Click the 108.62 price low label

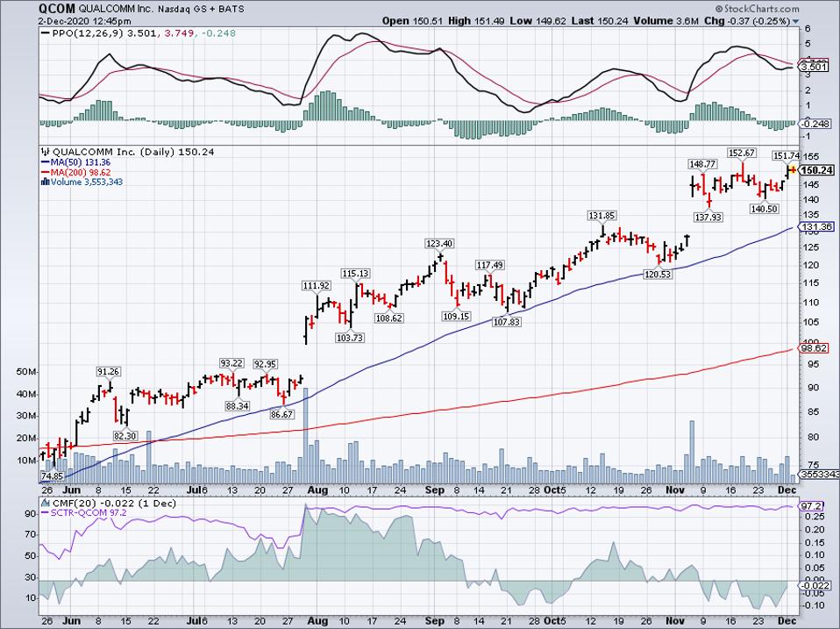pos(388,318)
